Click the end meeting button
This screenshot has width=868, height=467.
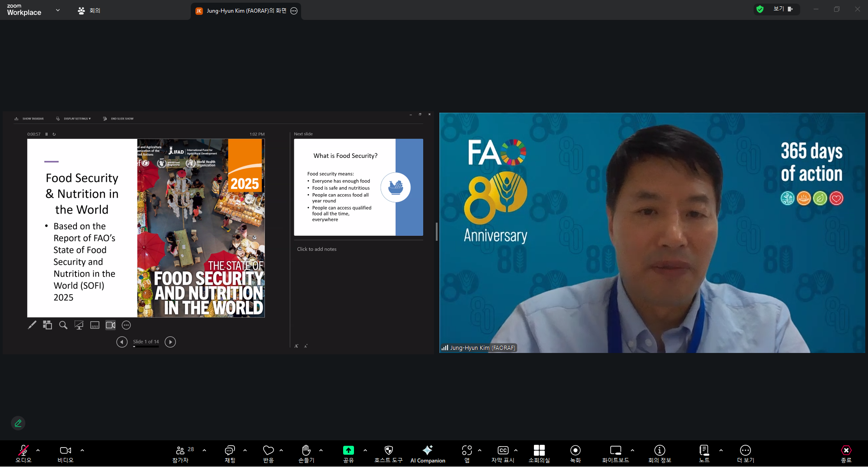pyautogui.click(x=846, y=453)
